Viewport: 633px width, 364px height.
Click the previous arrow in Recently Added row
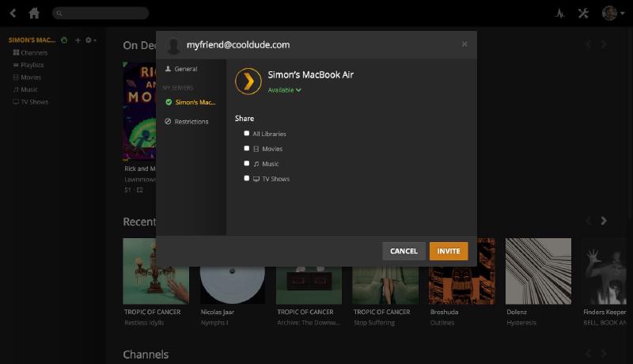tap(588, 221)
